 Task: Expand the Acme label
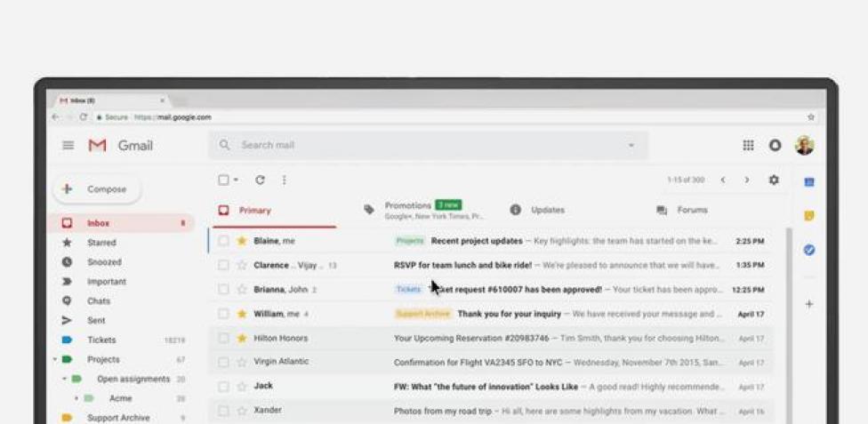76,398
